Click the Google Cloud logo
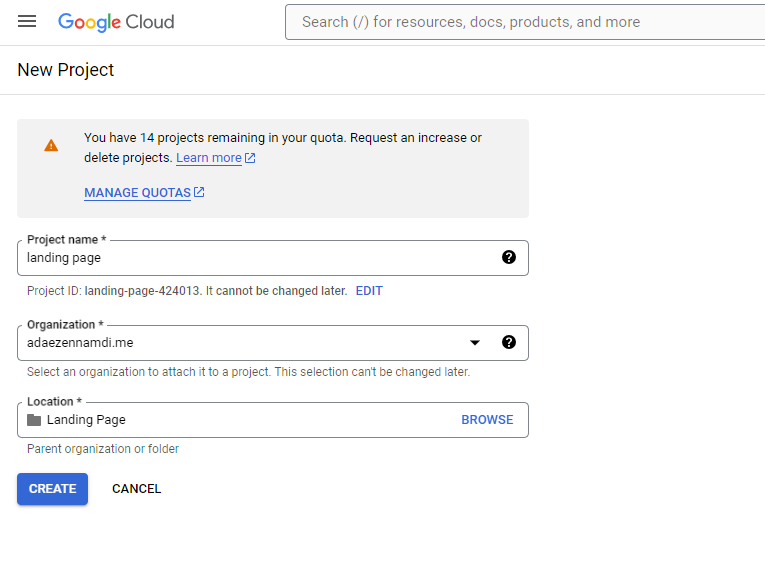The height and width of the screenshot is (566, 765). click(116, 21)
